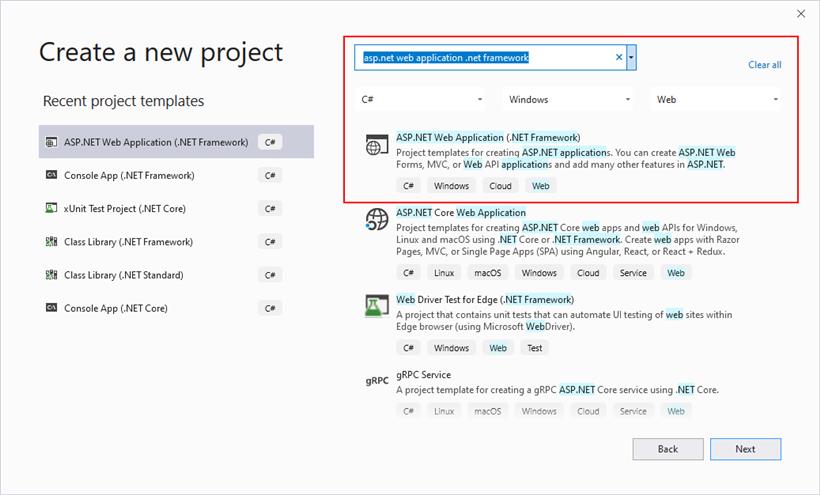Click Test tag under Web Driver Test for Edge
The width and height of the screenshot is (820, 495).
534,348
